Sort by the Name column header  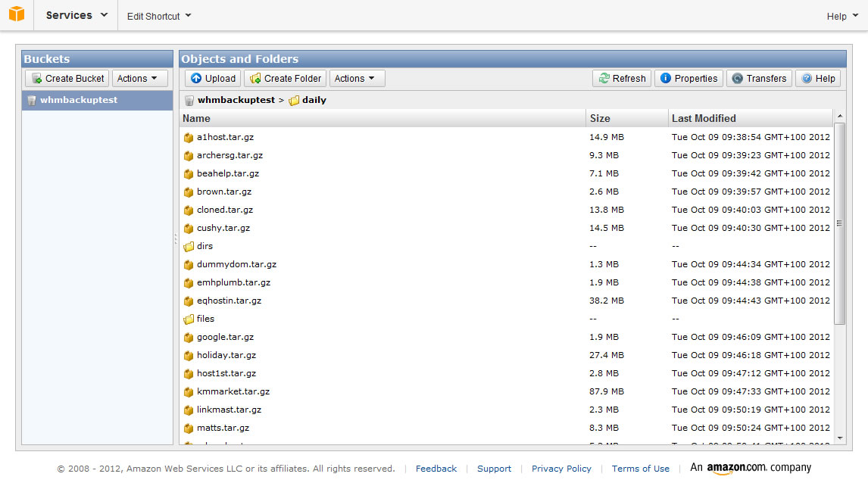[383, 118]
